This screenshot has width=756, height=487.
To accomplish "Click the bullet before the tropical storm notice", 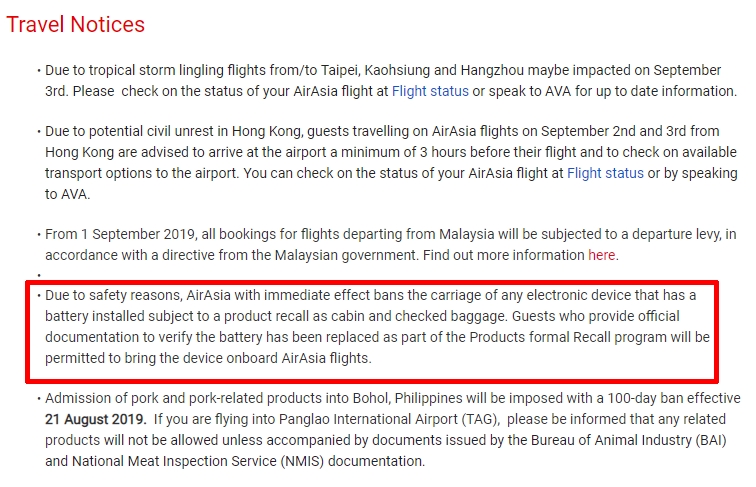I will (x=39, y=72).
